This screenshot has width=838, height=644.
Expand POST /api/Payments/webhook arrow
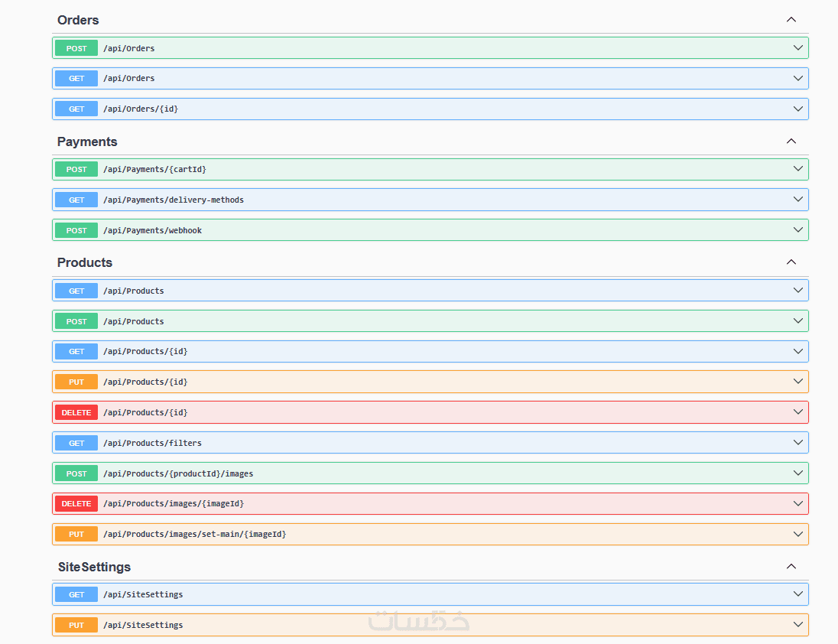(798, 229)
